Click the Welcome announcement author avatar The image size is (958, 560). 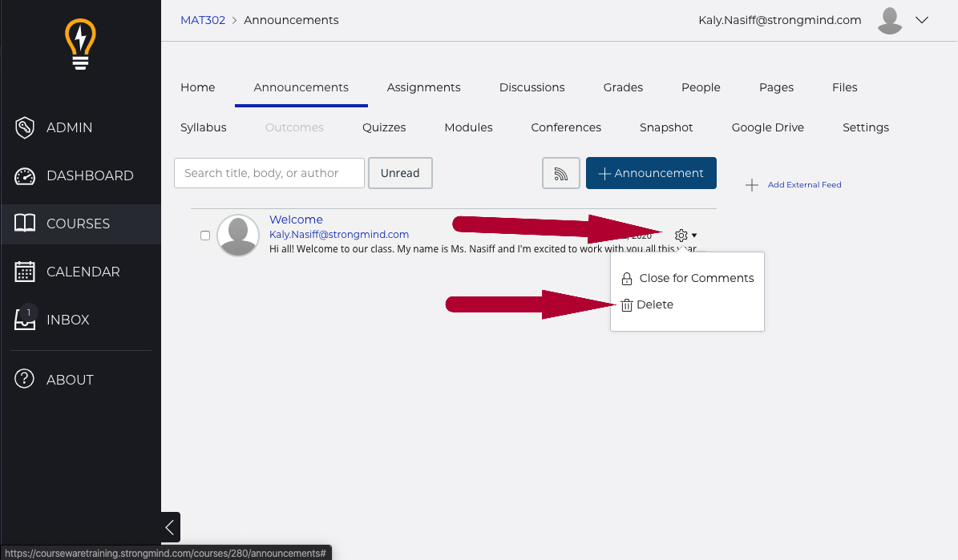238,235
